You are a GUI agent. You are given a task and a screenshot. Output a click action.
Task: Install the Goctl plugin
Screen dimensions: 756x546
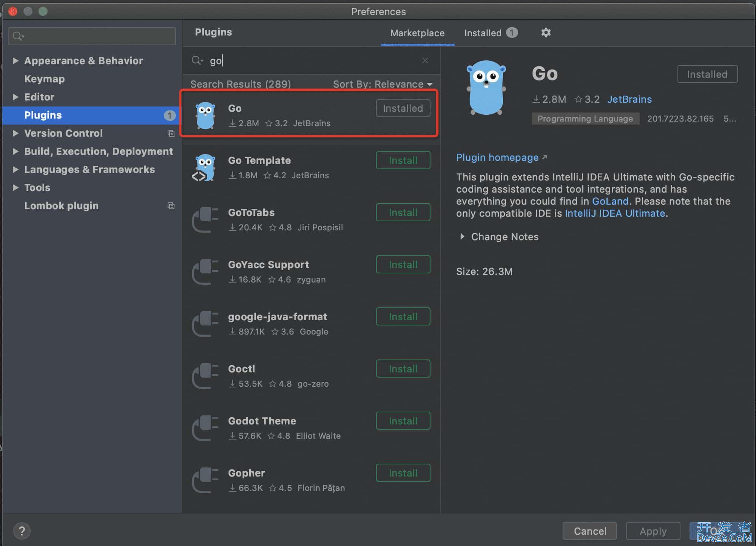[x=403, y=369]
